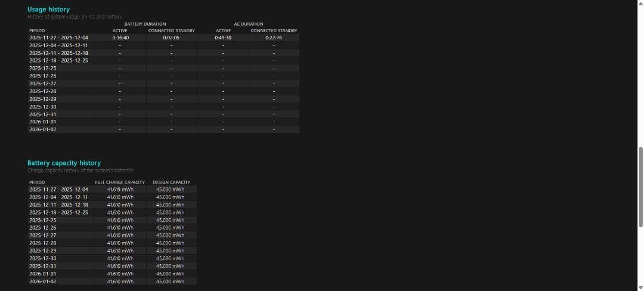This screenshot has width=644, height=291.
Task: Click the Usage history heading
Action: (48, 10)
